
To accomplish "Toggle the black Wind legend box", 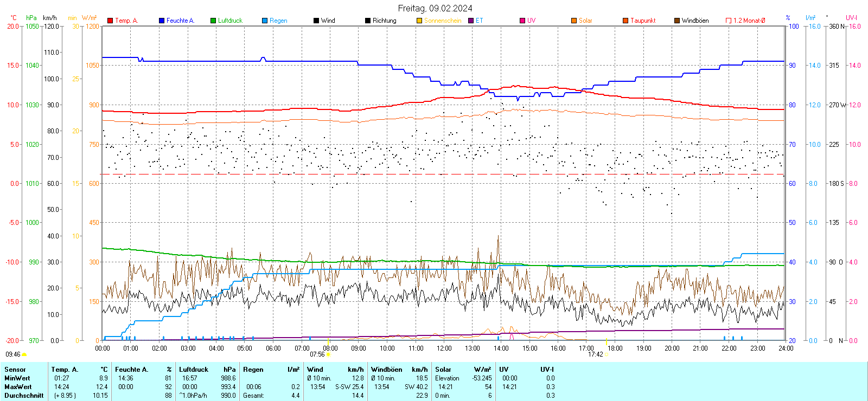I will coord(316,21).
